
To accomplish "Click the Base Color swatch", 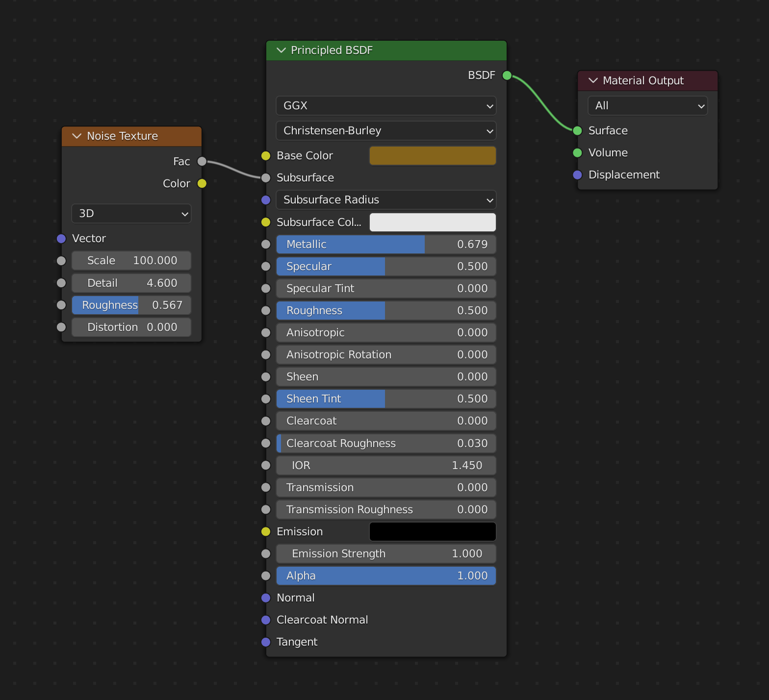I will click(x=432, y=156).
